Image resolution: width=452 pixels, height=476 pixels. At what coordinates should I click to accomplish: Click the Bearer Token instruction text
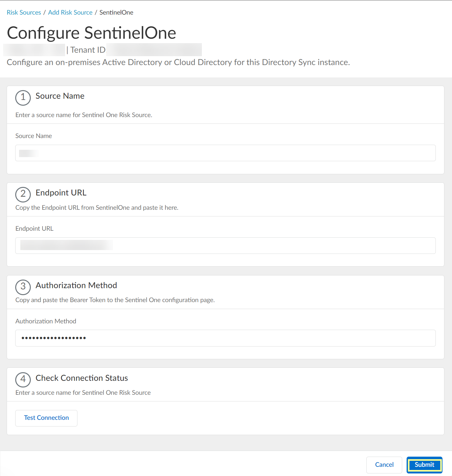click(x=115, y=300)
